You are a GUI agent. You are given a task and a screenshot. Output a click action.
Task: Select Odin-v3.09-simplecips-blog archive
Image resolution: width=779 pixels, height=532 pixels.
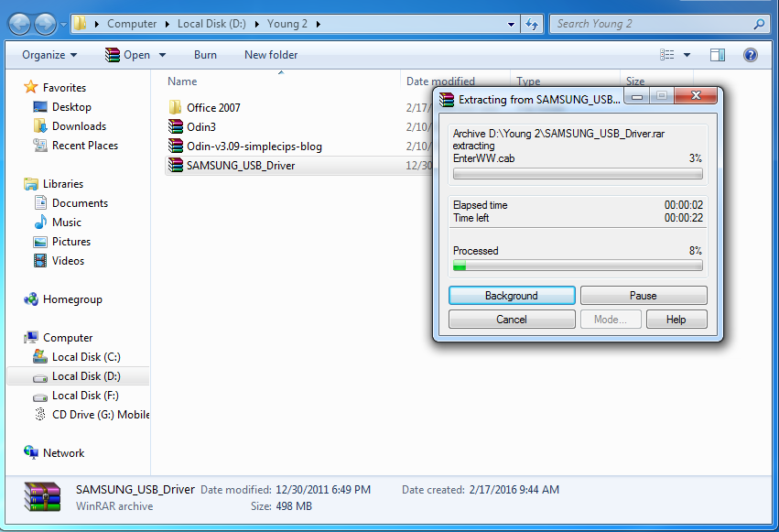pyautogui.click(x=254, y=146)
